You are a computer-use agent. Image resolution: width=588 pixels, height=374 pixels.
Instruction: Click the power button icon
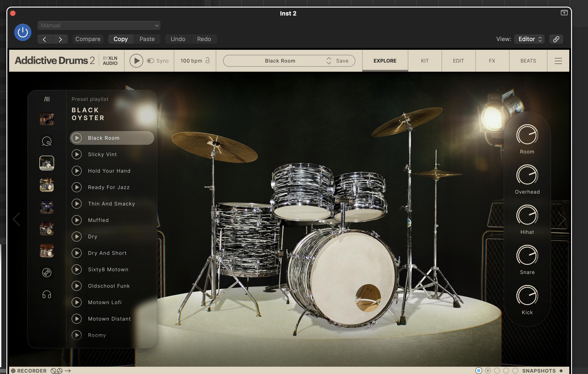22,32
